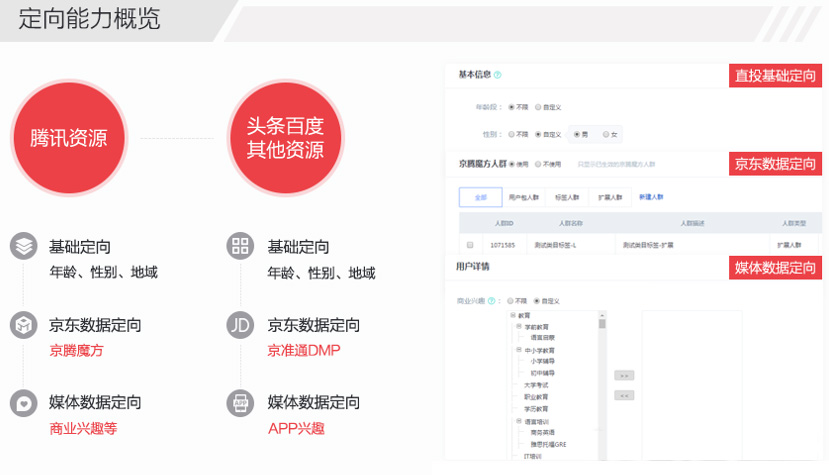This screenshot has height=475, width=829.
Task: Click the red 直投基础定向 label
Action: tap(775, 76)
